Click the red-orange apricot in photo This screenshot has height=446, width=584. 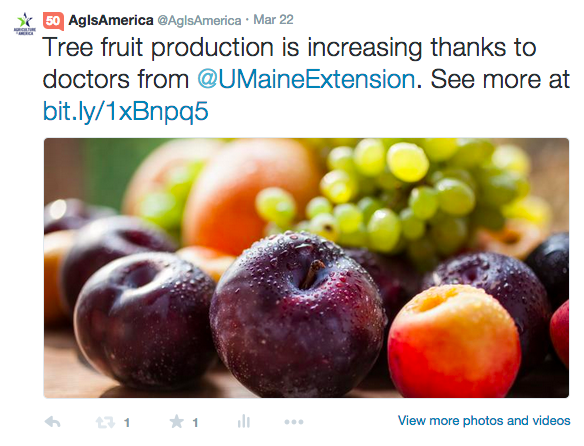point(454,341)
